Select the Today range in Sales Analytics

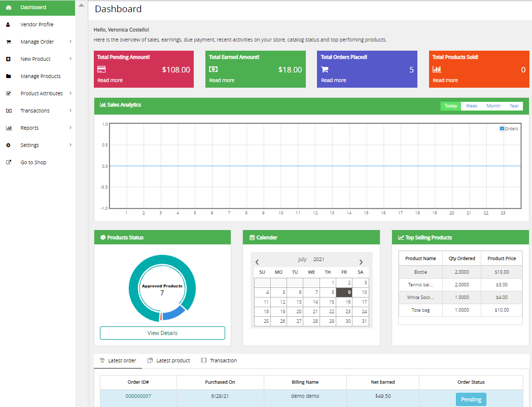tap(450, 106)
